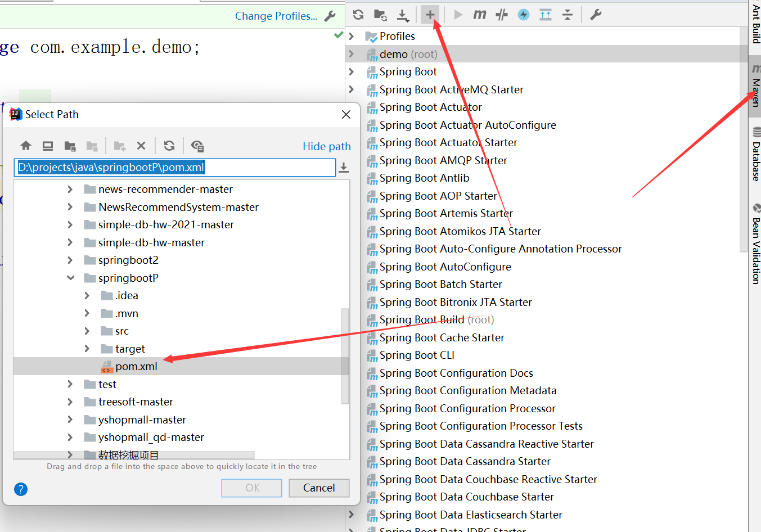The height and width of the screenshot is (532, 761).
Task: Open the Bean Validation tool window tab
Action: 755,243
